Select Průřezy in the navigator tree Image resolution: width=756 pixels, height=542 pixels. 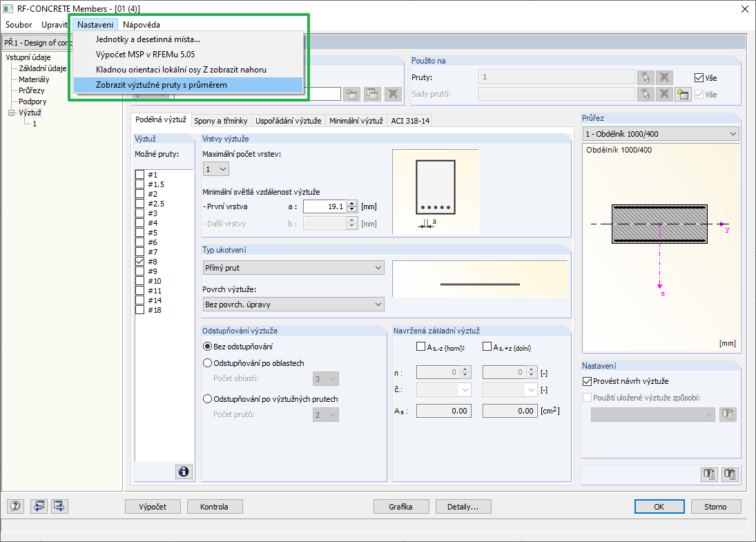pyautogui.click(x=31, y=90)
